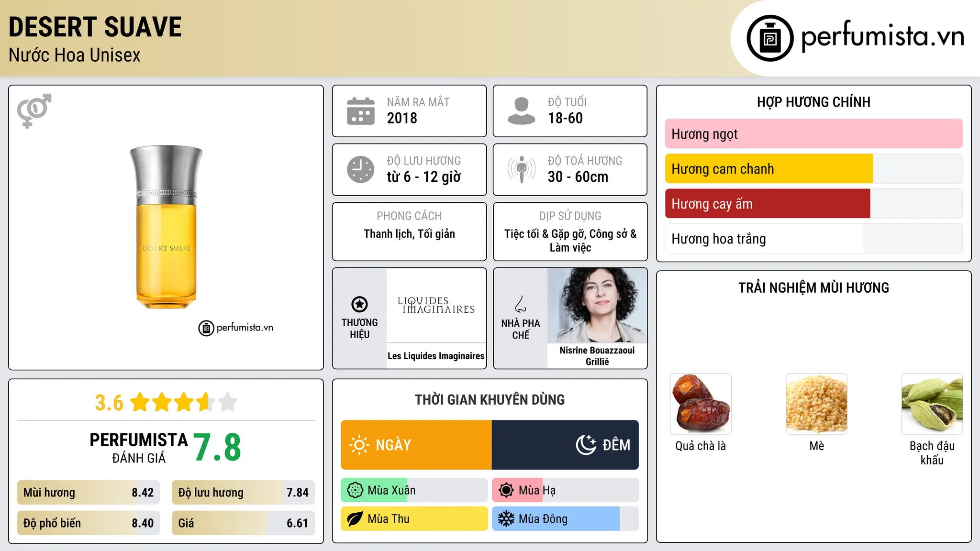Click the leaf icon for Mùa Thu
The image size is (980, 551).
coord(355,519)
